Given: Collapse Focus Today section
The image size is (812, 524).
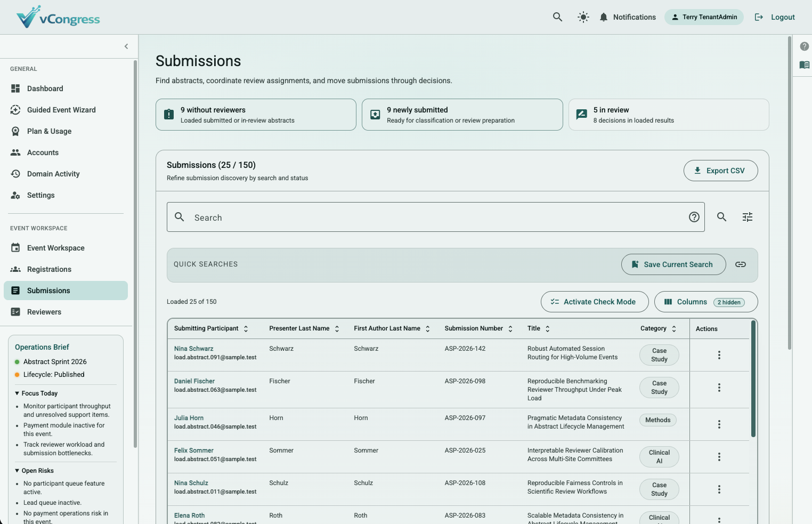Looking at the screenshot, I should click(36, 393).
